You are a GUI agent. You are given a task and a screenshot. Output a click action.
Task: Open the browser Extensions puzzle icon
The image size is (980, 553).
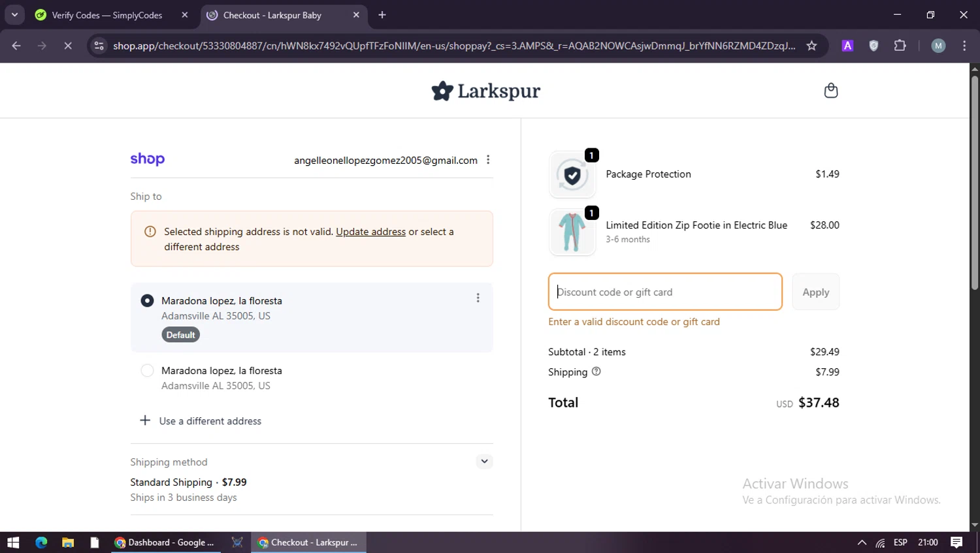900,46
